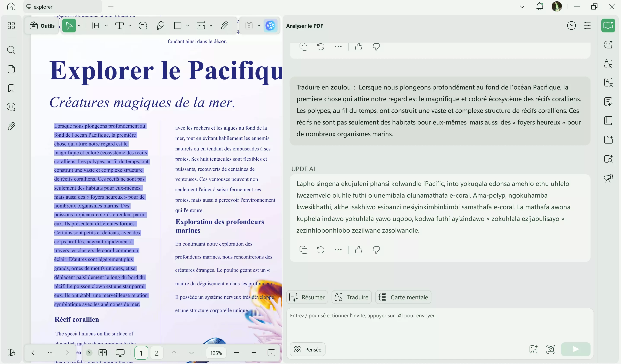Click the screenshot capture icon in chat input
This screenshot has height=364, width=621.
[x=551, y=349]
